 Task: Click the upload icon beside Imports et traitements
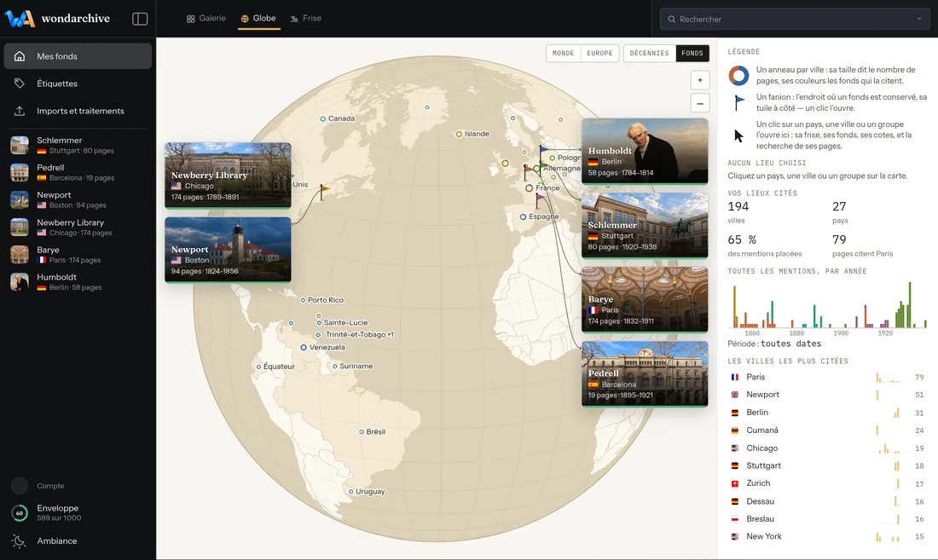[20, 111]
